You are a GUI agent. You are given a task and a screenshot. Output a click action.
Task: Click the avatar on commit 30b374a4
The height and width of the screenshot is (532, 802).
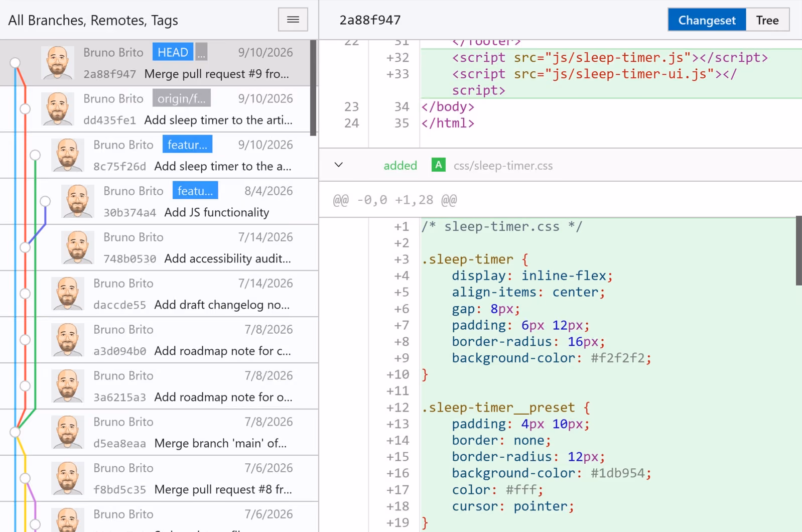[77, 201]
